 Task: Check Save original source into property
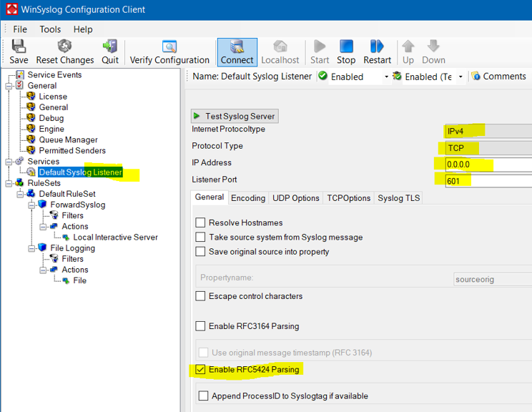200,252
